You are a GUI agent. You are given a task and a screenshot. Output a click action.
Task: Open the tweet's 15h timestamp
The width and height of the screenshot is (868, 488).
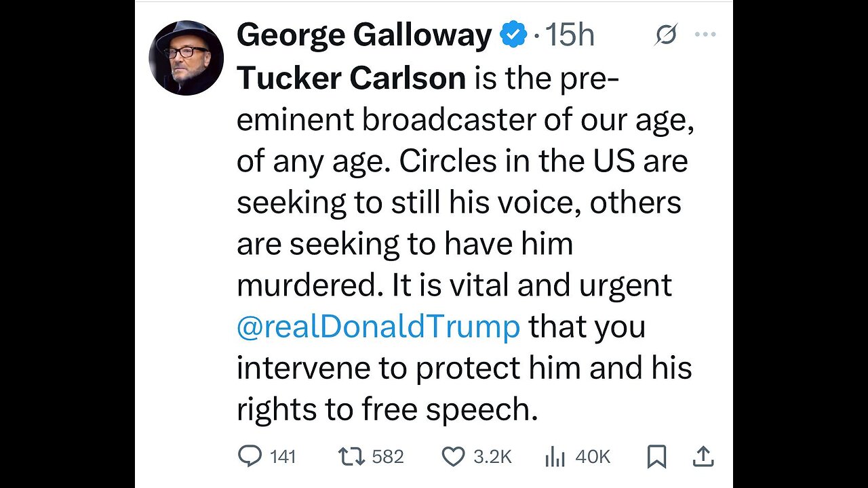tap(570, 35)
